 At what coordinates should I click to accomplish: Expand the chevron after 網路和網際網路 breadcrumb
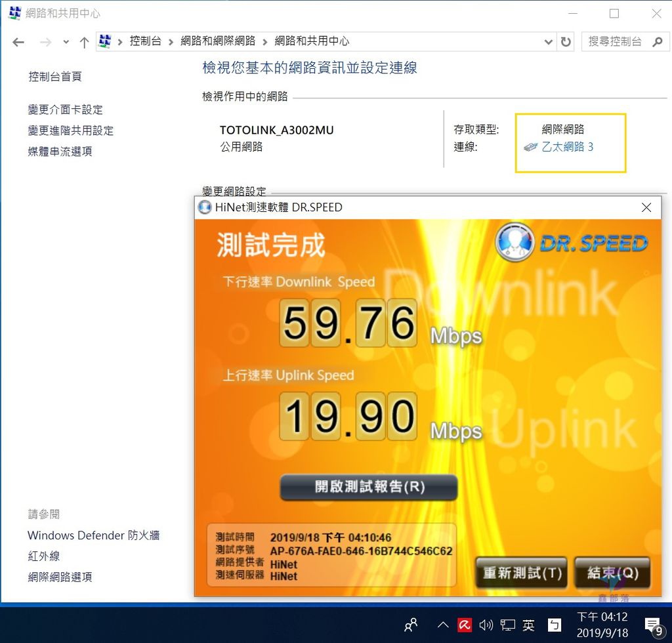265,41
